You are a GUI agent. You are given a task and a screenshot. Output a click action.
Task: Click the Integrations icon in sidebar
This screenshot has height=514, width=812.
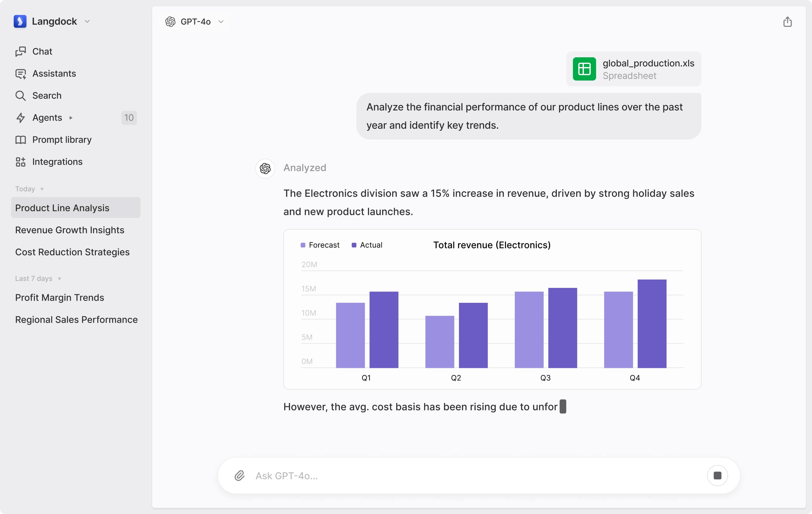(x=21, y=161)
